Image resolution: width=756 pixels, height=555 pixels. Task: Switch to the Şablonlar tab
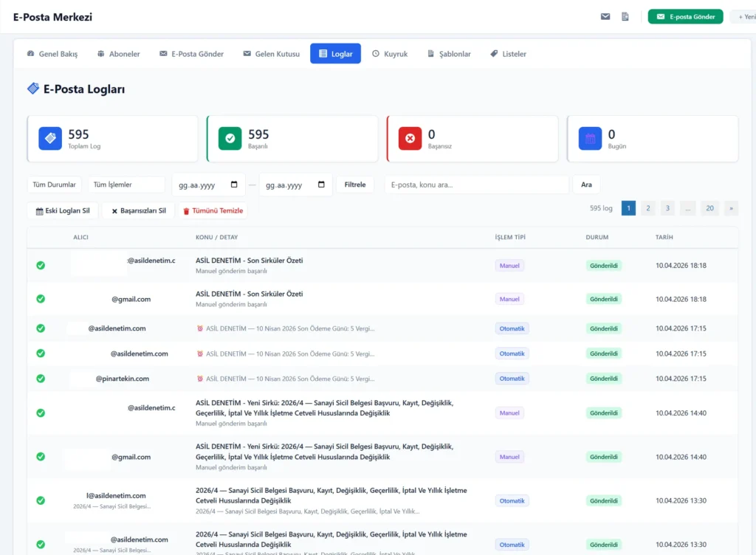point(449,54)
